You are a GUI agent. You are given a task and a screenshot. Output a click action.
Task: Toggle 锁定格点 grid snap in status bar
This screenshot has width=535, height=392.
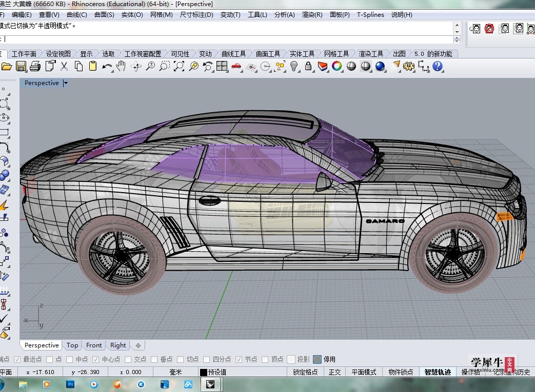(x=305, y=372)
